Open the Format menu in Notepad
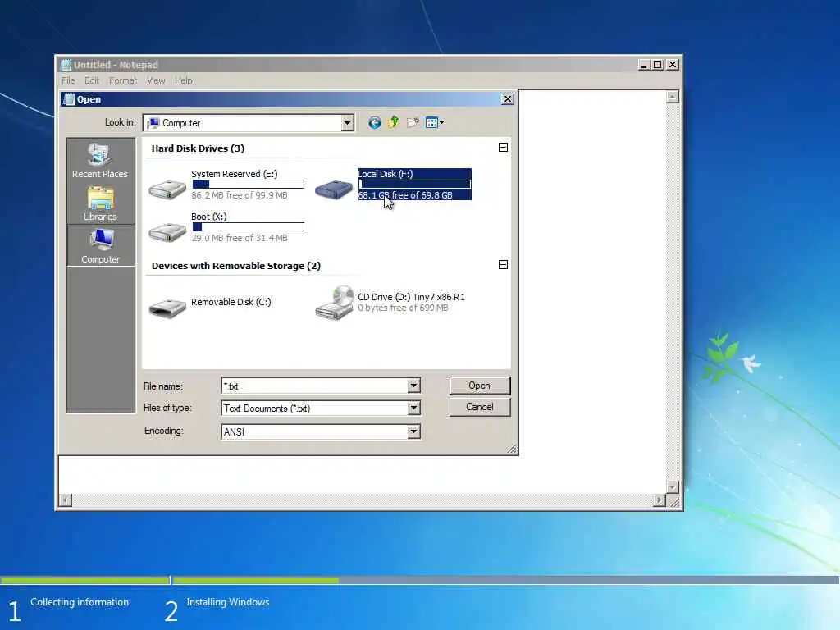The width and height of the screenshot is (840, 630). click(x=123, y=81)
